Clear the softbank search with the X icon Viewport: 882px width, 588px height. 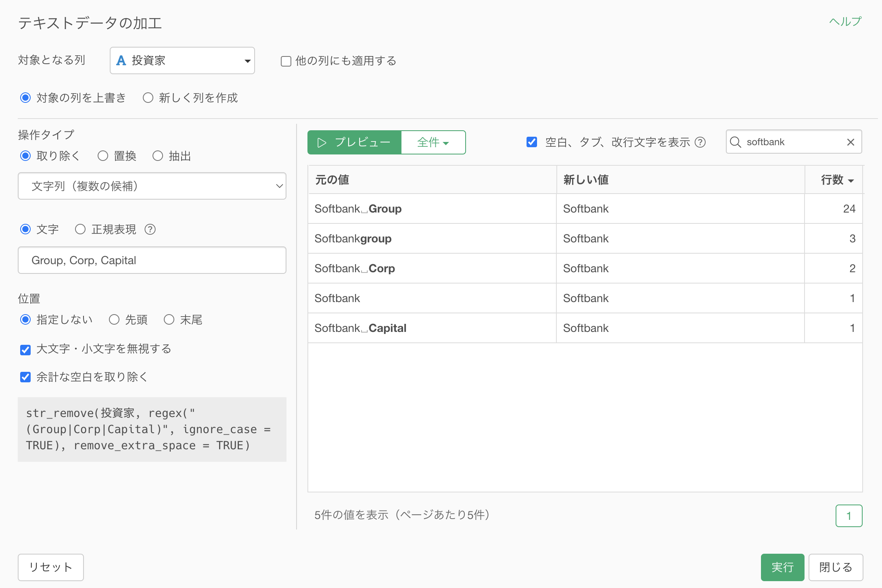851,142
